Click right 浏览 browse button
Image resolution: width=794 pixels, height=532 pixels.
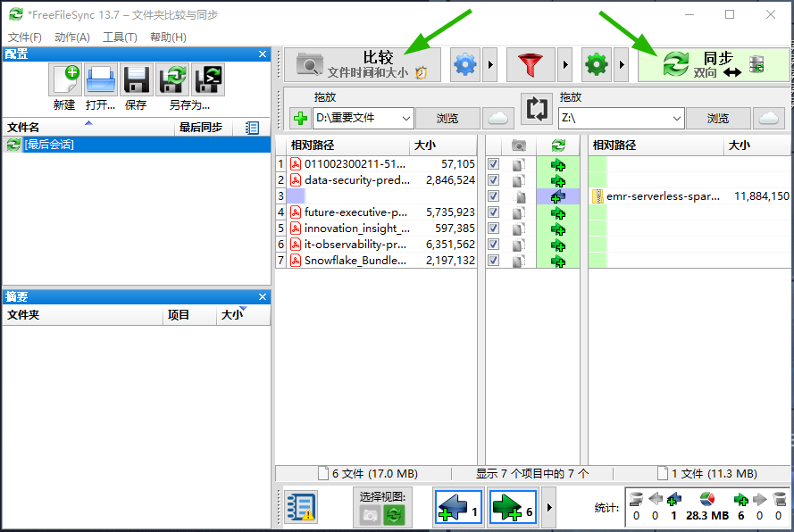coord(718,119)
